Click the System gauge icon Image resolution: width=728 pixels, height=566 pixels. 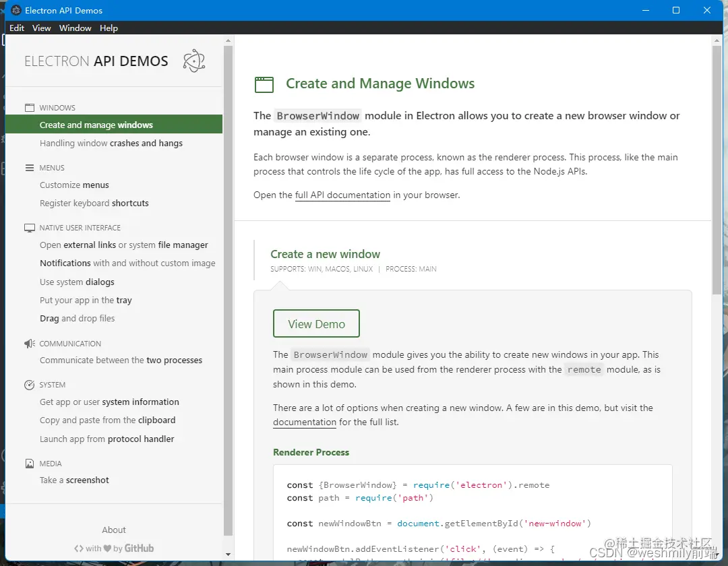pyautogui.click(x=30, y=385)
